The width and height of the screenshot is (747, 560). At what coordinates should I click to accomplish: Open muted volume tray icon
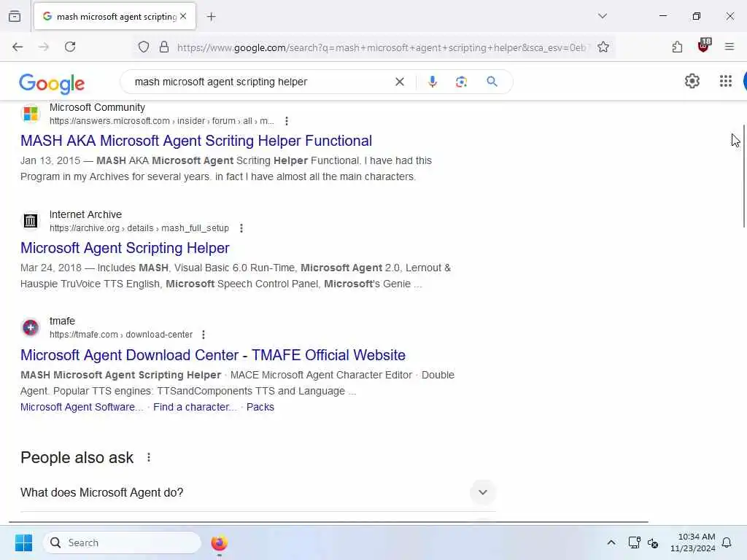tap(653, 542)
